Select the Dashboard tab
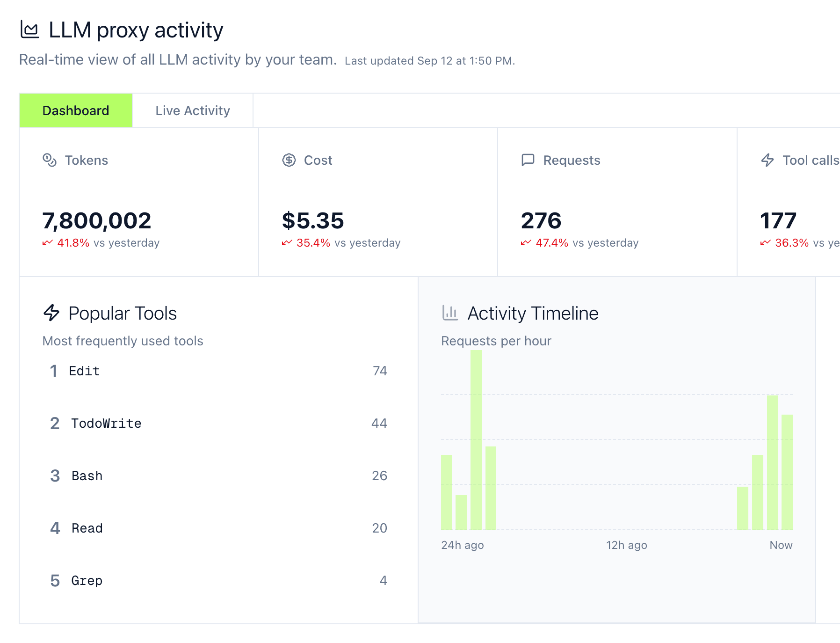The image size is (840, 643). coord(75,110)
